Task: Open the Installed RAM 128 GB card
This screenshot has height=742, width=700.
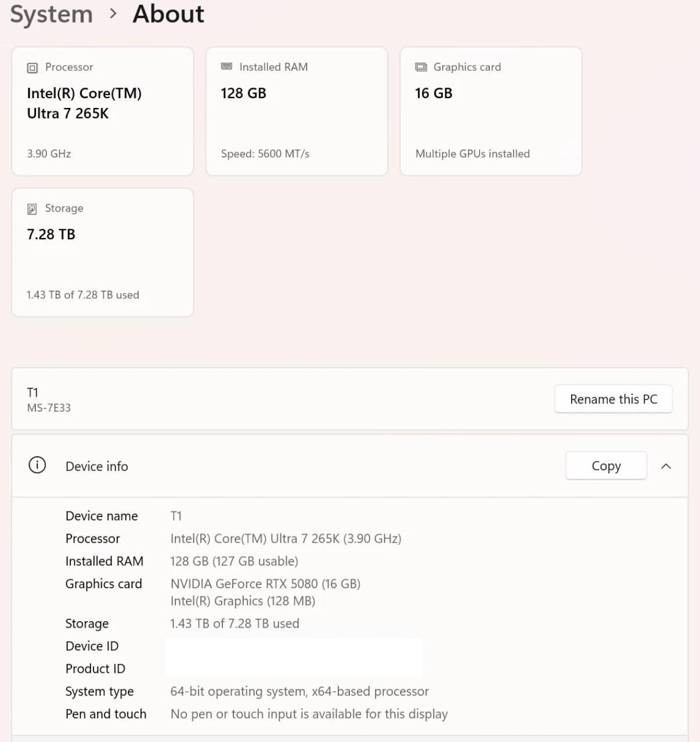Action: (297, 111)
